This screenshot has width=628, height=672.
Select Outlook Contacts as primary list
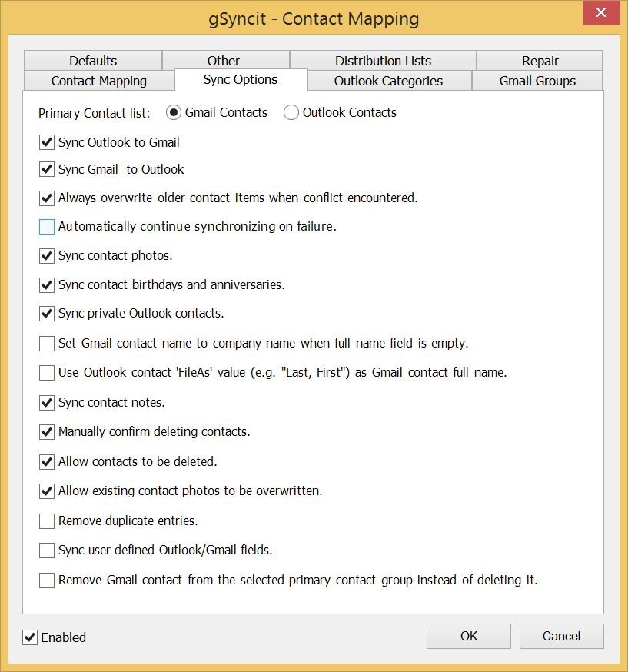291,113
